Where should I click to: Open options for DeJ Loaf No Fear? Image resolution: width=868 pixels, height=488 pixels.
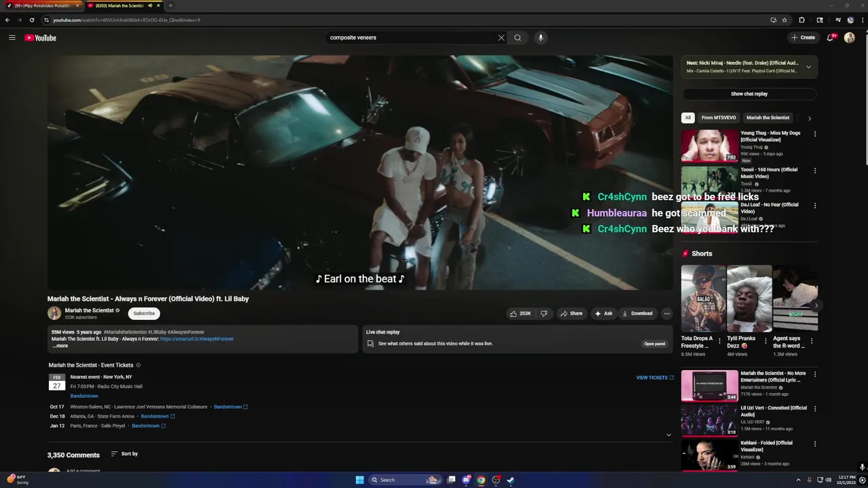[x=815, y=206]
